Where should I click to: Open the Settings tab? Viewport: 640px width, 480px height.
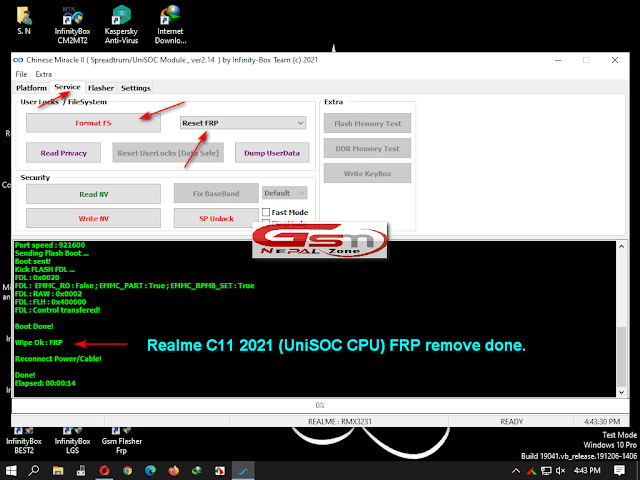click(136, 88)
